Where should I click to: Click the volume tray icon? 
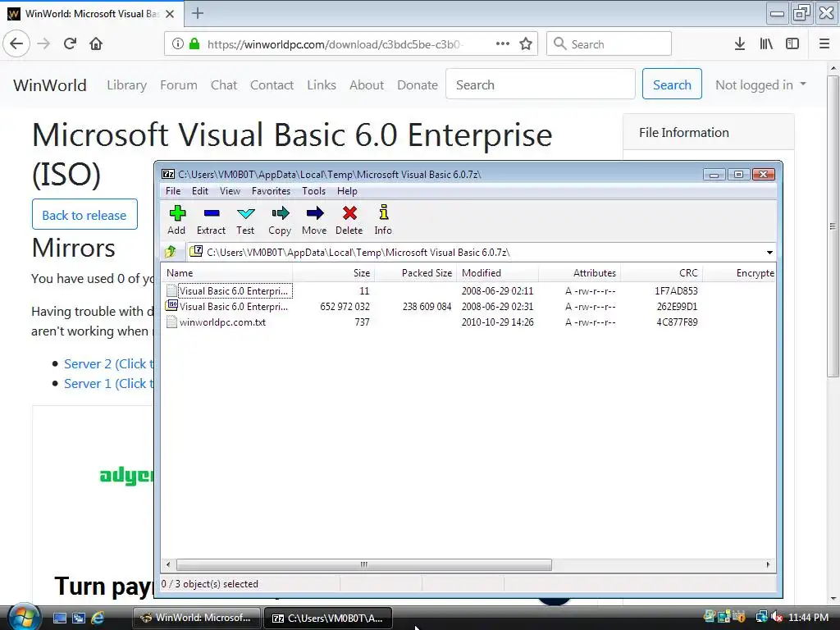(x=777, y=617)
